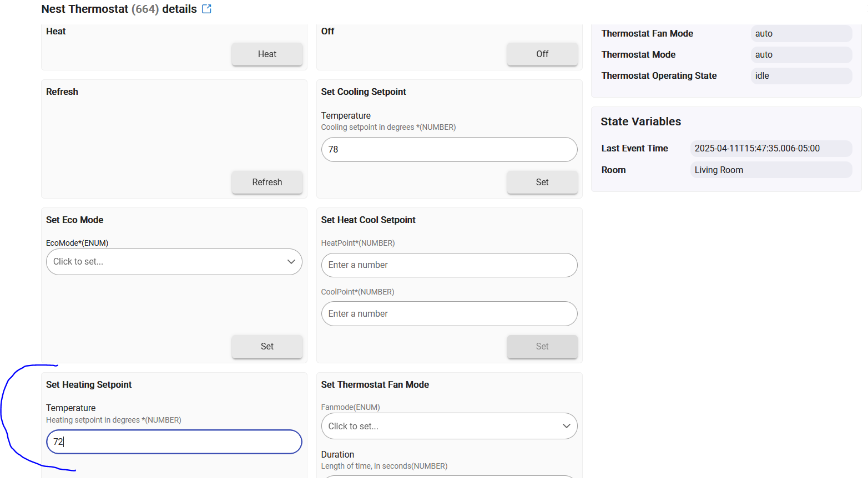Screen dimensions: 868x487
Task: Click the Off command button
Action: pos(542,54)
